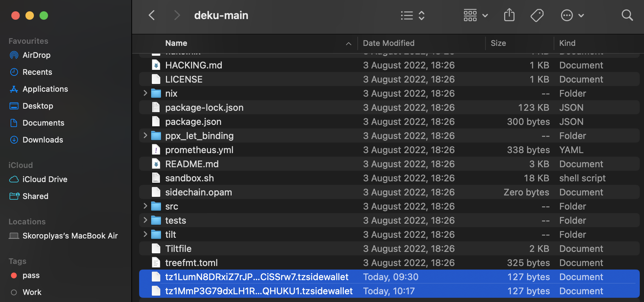Image resolution: width=644 pixels, height=302 pixels.
Task: Open the More actions ellipsis menu
Action: pos(572,15)
